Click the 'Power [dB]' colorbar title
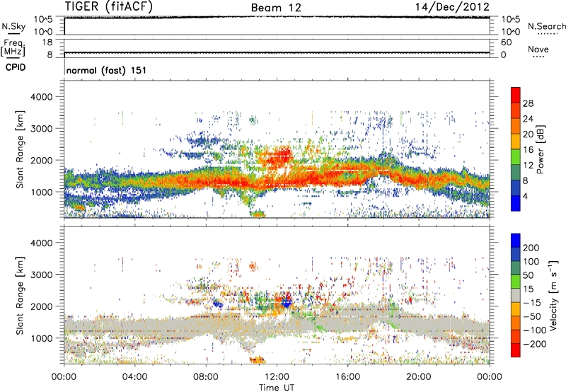Screen dimensions: 566x392 coord(540,149)
